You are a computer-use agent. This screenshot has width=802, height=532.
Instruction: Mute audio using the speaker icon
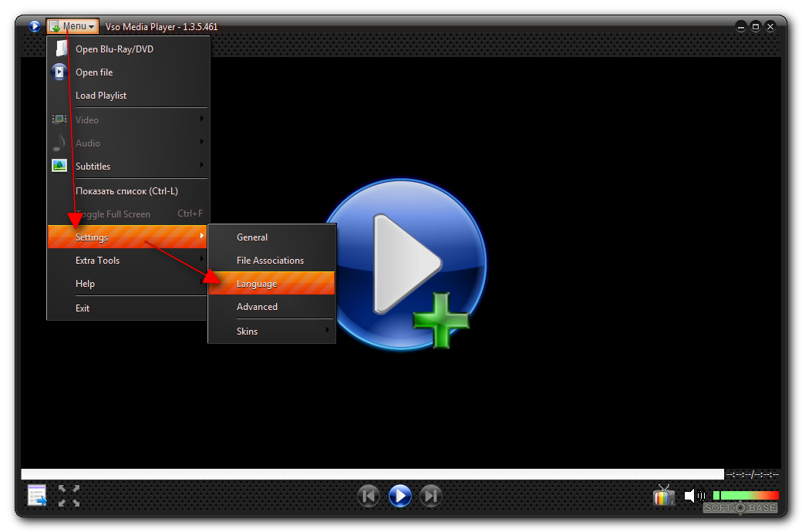click(692, 496)
